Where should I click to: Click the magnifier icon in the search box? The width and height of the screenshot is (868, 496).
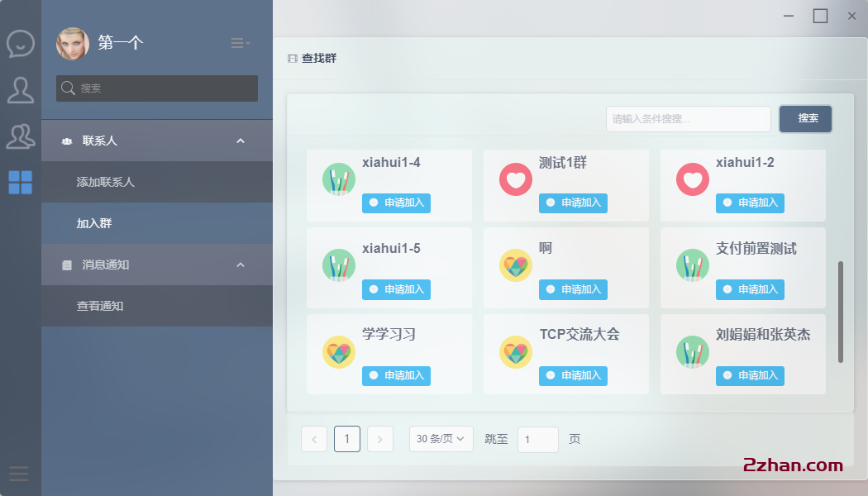coord(68,88)
